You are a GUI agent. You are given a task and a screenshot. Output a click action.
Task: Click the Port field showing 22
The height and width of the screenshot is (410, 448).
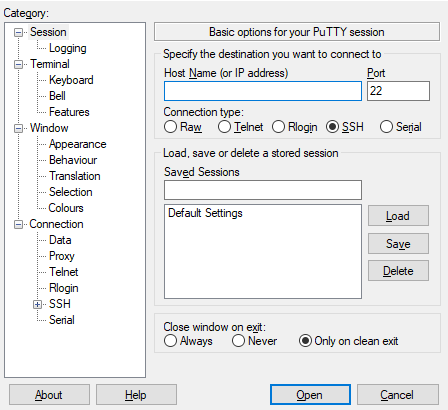(x=398, y=91)
